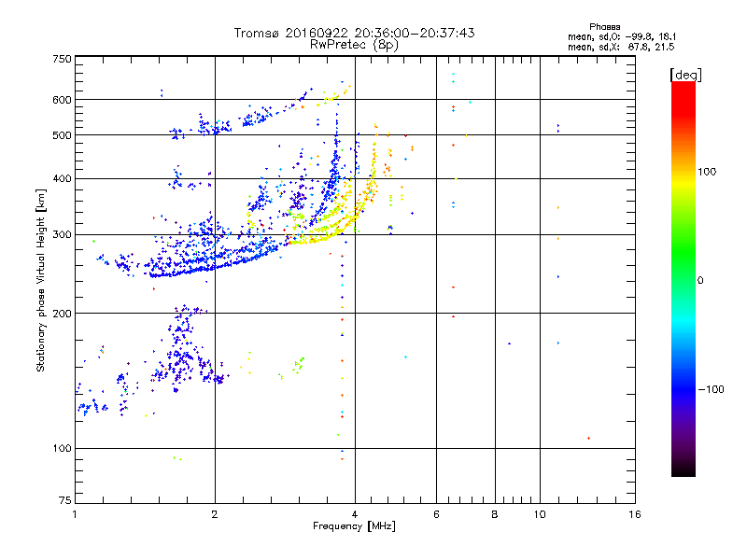Click the black bottom of the phase colorbar
The image size is (747, 560).
pyautogui.click(x=684, y=469)
